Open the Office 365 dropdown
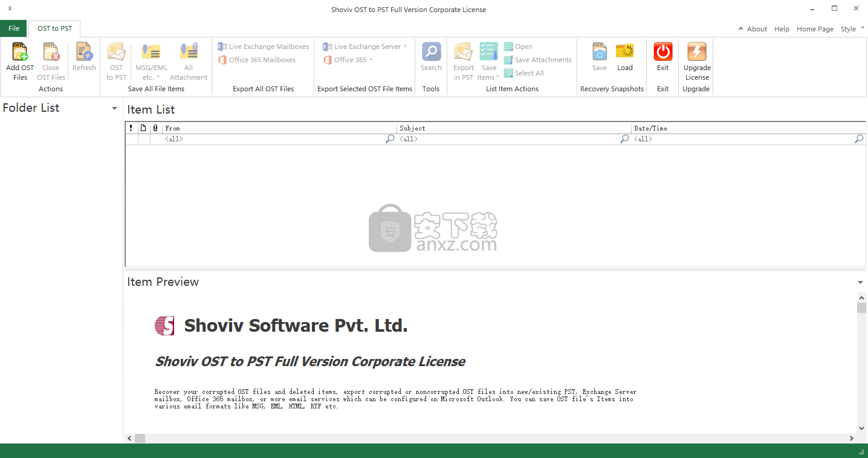The image size is (868, 458). click(348, 60)
